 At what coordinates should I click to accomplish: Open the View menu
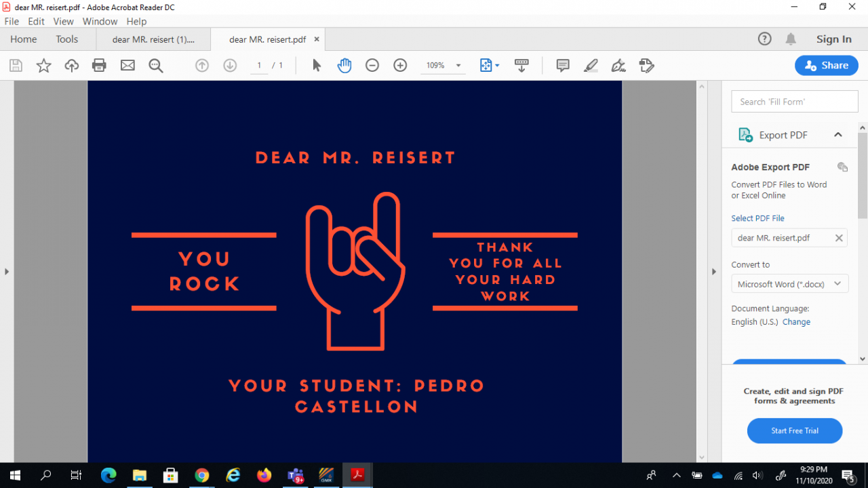tap(63, 22)
